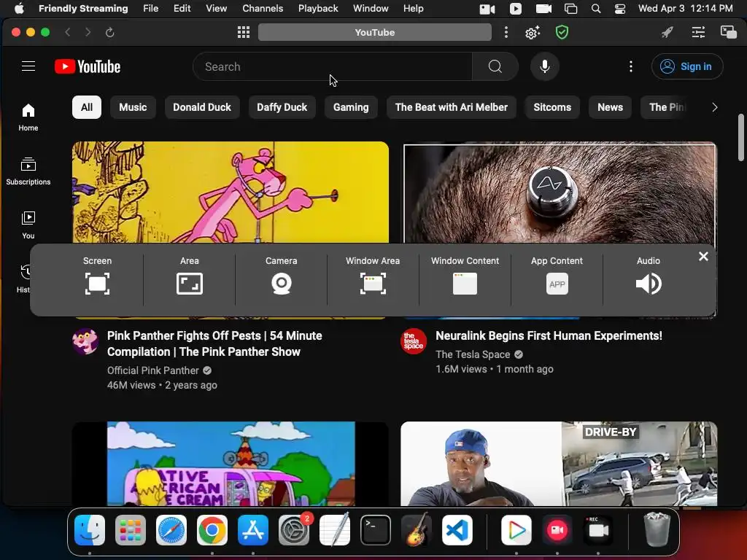Open the File menu
The width and height of the screenshot is (747, 560).
(150, 8)
